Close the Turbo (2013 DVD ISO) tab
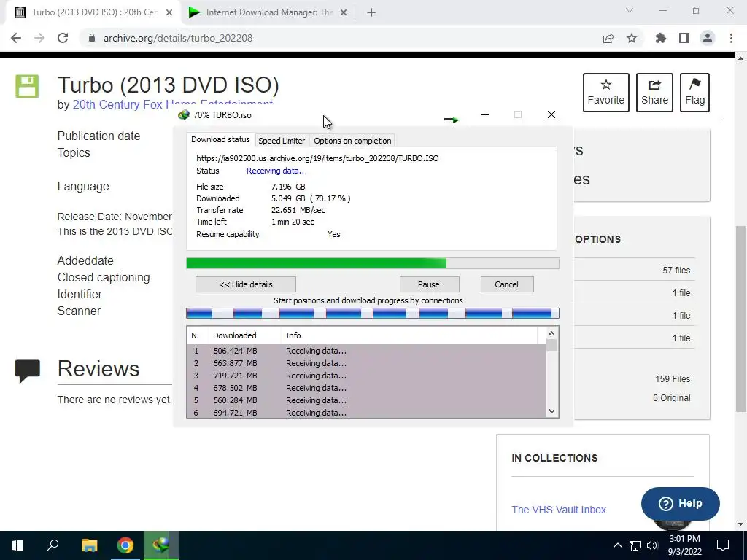 pos(169,13)
